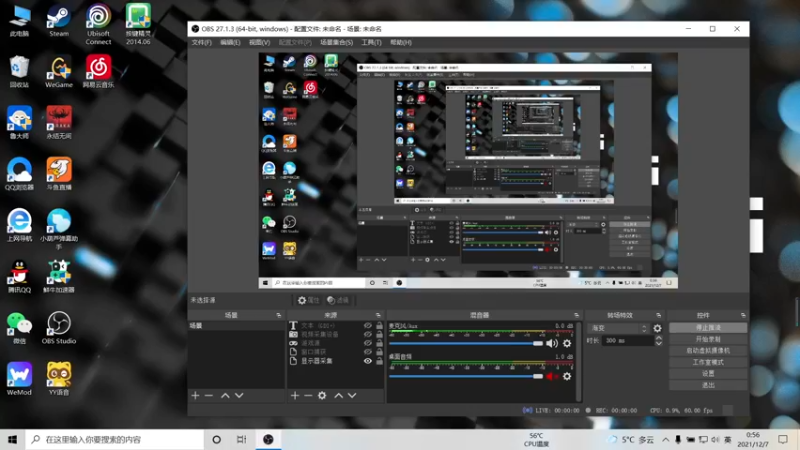Click 开始录制 button
This screenshot has height=450, width=800.
[x=708, y=339]
